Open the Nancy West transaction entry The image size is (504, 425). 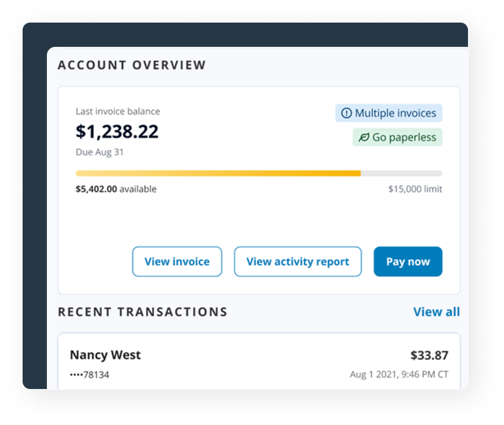click(105, 355)
